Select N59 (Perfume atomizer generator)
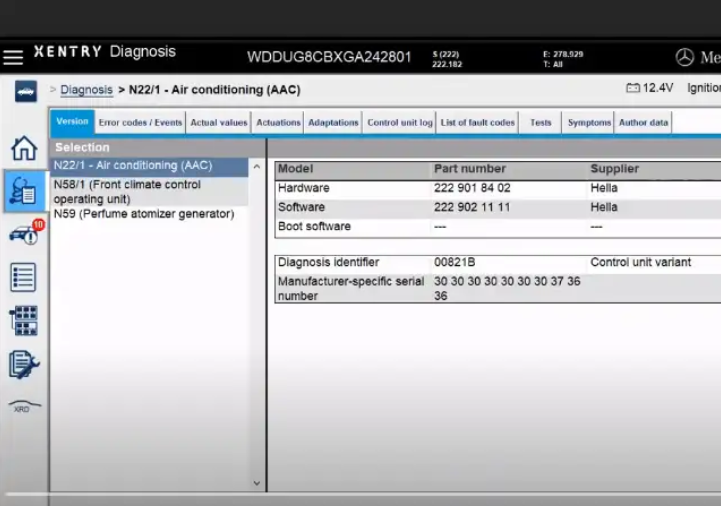 pyautogui.click(x=149, y=214)
